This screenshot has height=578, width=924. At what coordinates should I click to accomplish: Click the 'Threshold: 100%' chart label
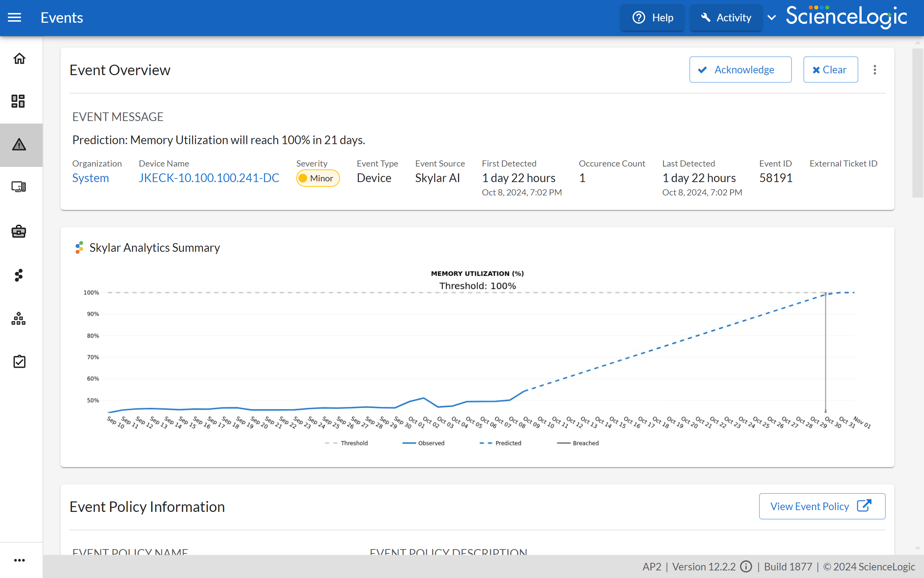tap(477, 285)
